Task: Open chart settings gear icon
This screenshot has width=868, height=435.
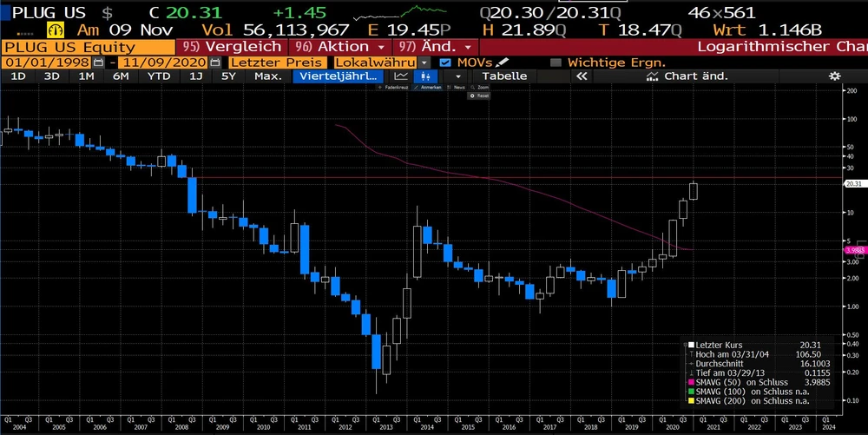Action: pos(834,76)
